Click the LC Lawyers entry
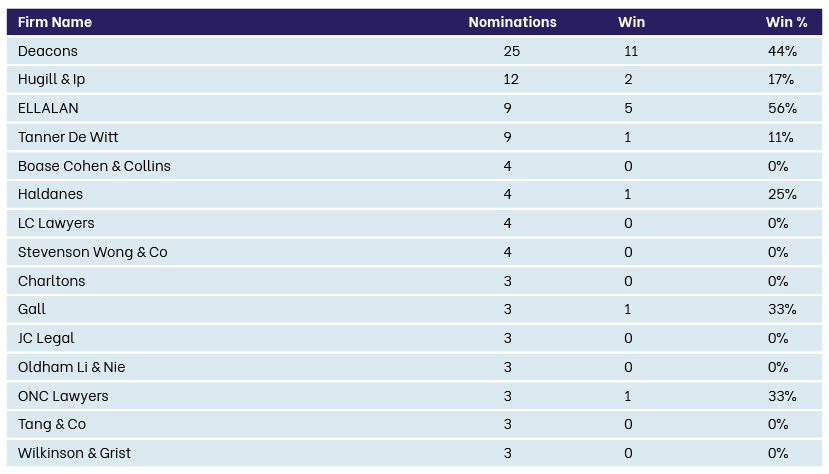Screen dimensions: 829x474 56,223
